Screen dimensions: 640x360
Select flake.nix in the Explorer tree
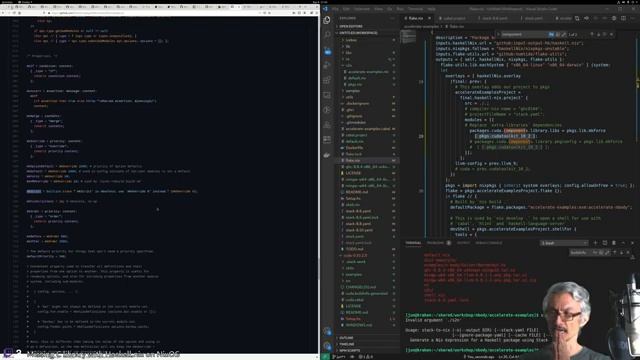click(x=367, y=160)
